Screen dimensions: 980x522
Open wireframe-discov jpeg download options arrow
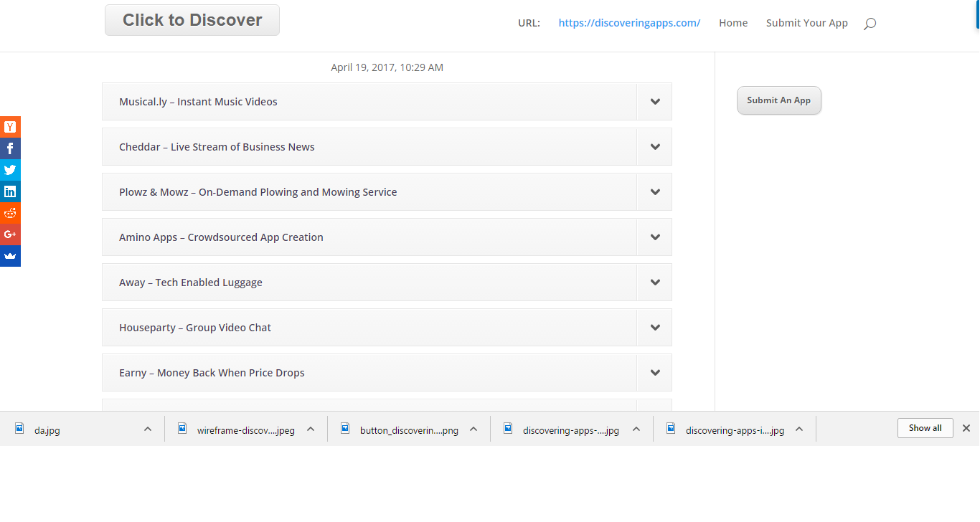(x=311, y=429)
